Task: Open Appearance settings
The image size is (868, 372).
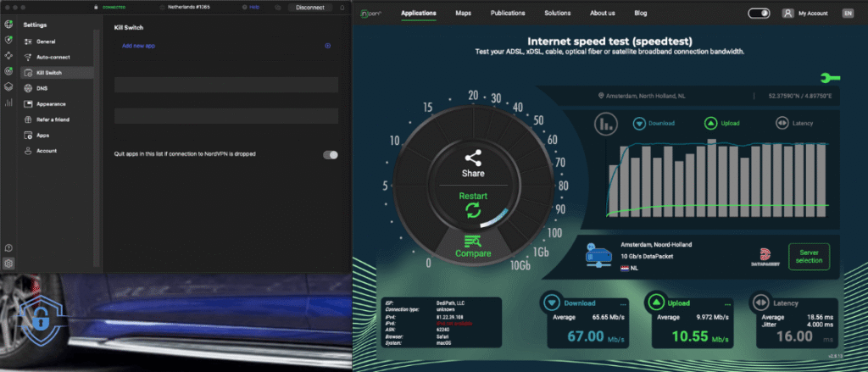Action: coord(57,104)
